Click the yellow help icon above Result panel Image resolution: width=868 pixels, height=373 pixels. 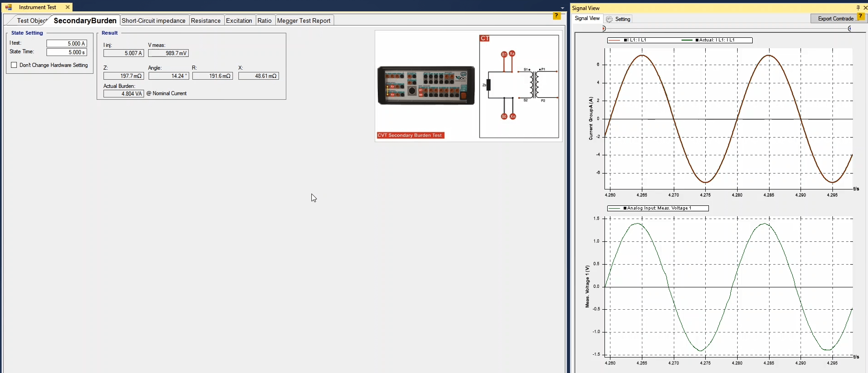coord(557,16)
